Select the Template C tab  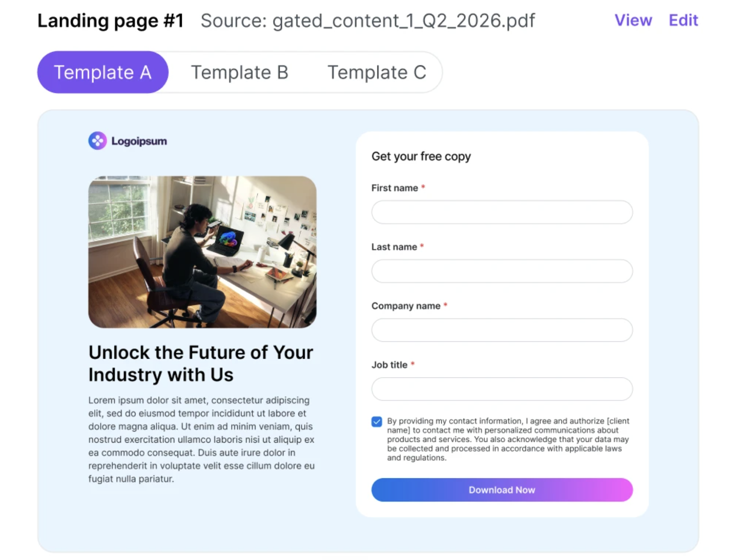(x=377, y=72)
